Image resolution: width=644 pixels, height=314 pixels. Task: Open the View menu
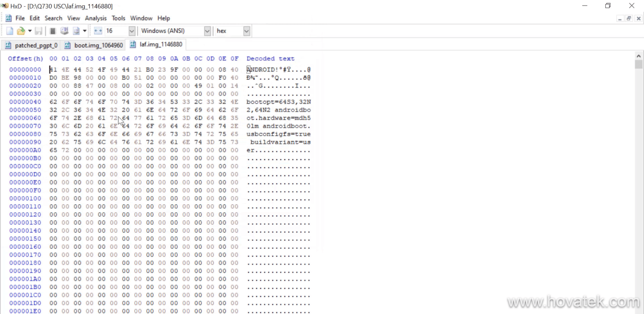[74, 18]
